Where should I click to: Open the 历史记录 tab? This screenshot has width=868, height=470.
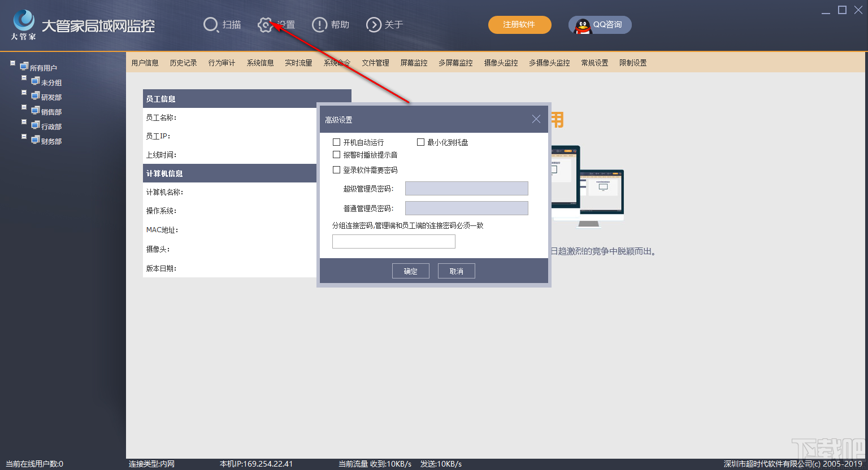183,62
